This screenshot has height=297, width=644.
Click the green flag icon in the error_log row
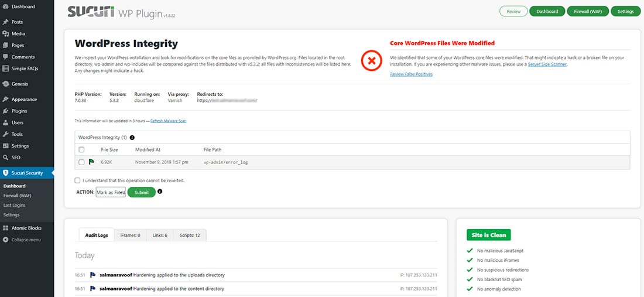coord(91,162)
